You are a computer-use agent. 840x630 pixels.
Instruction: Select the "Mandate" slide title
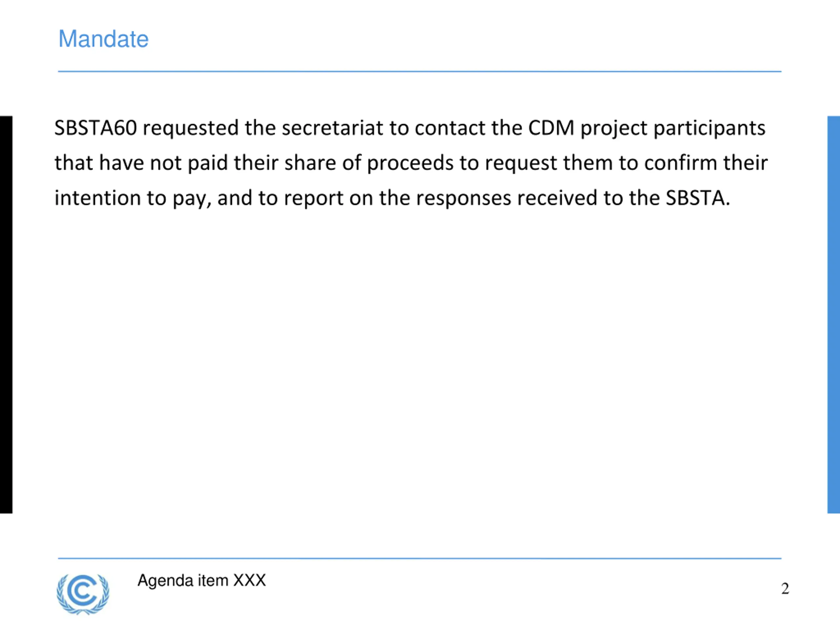(103, 39)
